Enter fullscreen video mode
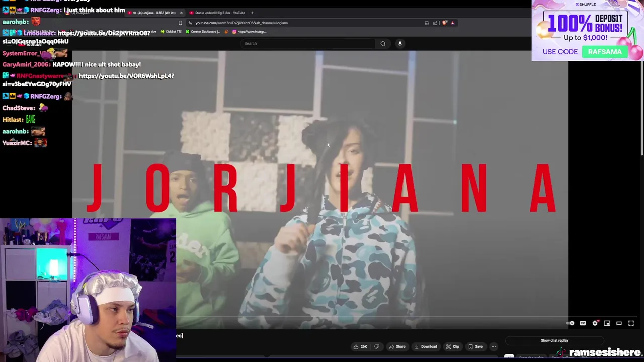Screen dimensions: 644x362 [631, 323]
